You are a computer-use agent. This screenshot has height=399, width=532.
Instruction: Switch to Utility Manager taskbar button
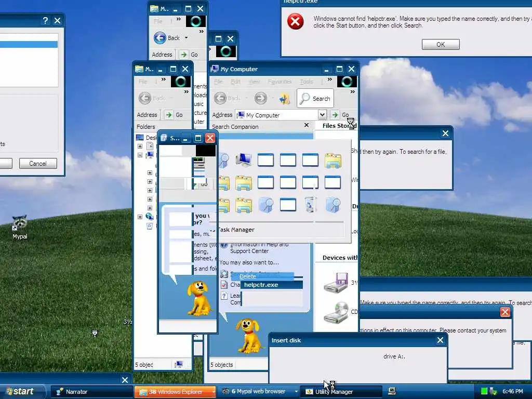(x=341, y=392)
